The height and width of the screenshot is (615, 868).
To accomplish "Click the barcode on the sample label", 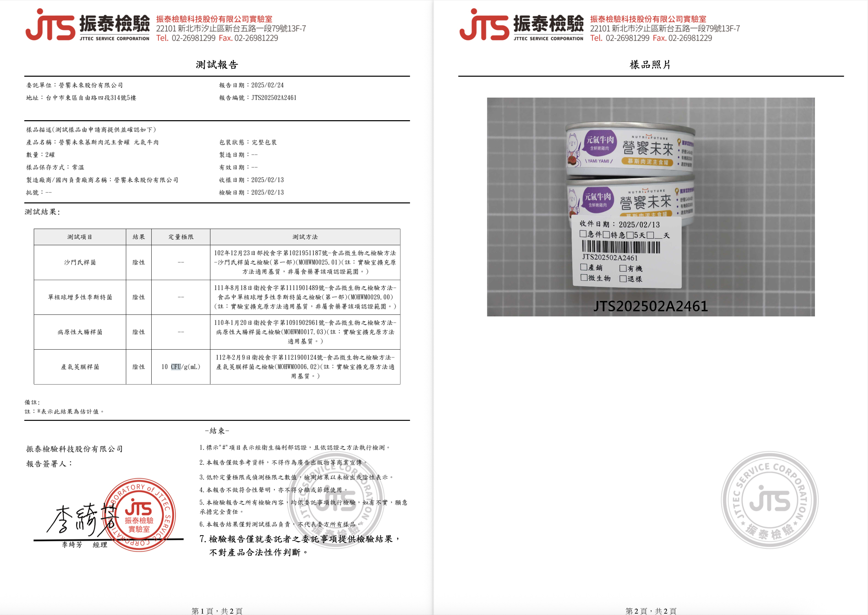I will tap(621, 247).
